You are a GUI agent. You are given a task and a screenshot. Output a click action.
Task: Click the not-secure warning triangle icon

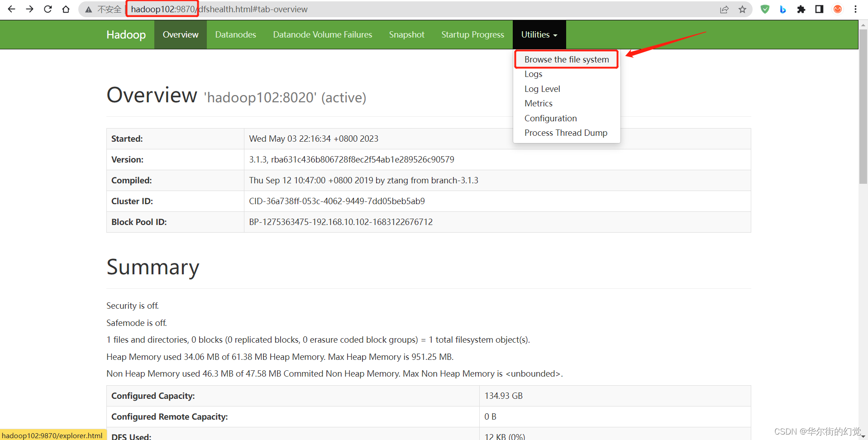(x=89, y=10)
